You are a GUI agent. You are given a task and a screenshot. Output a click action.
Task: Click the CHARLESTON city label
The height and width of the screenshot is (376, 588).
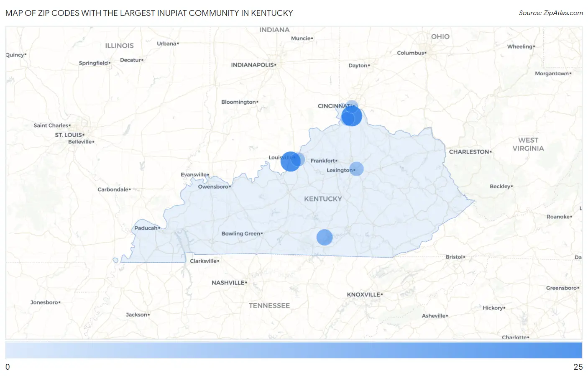pyautogui.click(x=469, y=152)
